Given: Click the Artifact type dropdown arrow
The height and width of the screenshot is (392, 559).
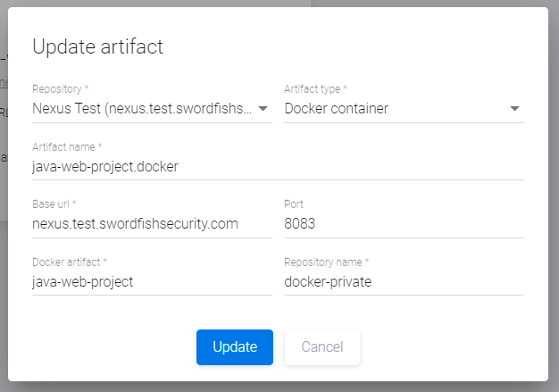Looking at the screenshot, I should click(514, 109).
